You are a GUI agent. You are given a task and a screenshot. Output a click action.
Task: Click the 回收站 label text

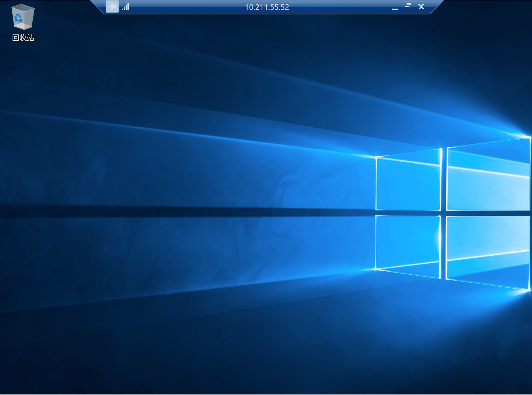pyautogui.click(x=23, y=38)
